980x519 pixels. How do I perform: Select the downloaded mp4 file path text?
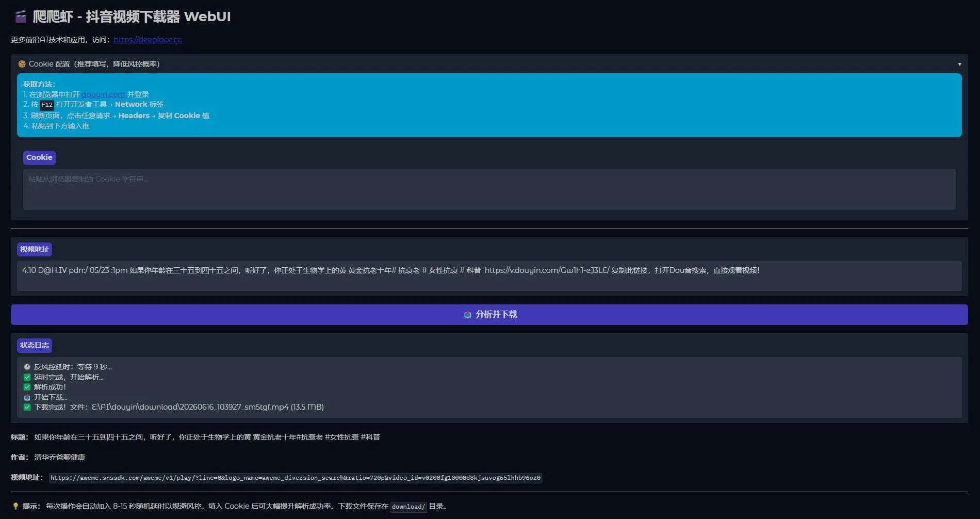(190, 407)
